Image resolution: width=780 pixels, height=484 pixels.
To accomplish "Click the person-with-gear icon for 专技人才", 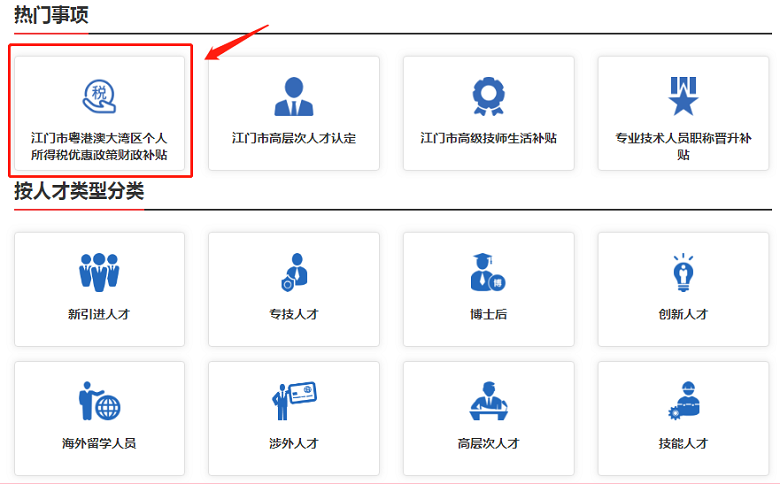I will pyautogui.click(x=293, y=272).
